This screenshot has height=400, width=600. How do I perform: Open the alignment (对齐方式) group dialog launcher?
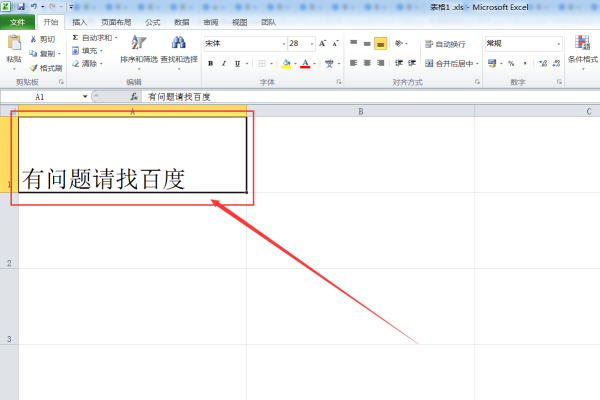[477, 82]
